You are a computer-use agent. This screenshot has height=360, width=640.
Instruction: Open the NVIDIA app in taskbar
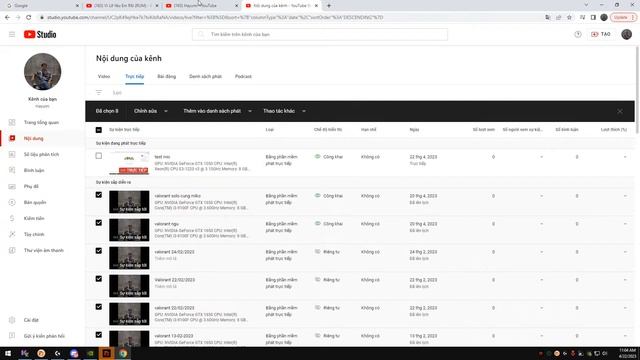pyautogui.click(x=90, y=353)
